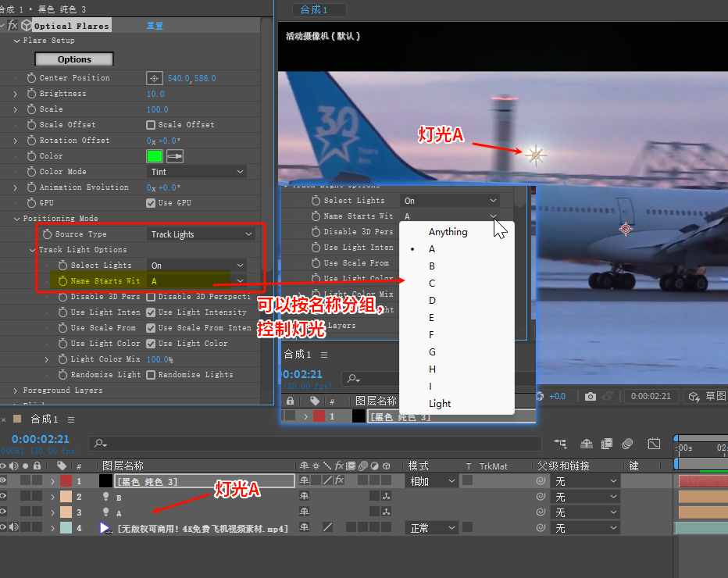
Task: Click the Center Position value 540.0, 586.0
Action: pyautogui.click(x=191, y=78)
